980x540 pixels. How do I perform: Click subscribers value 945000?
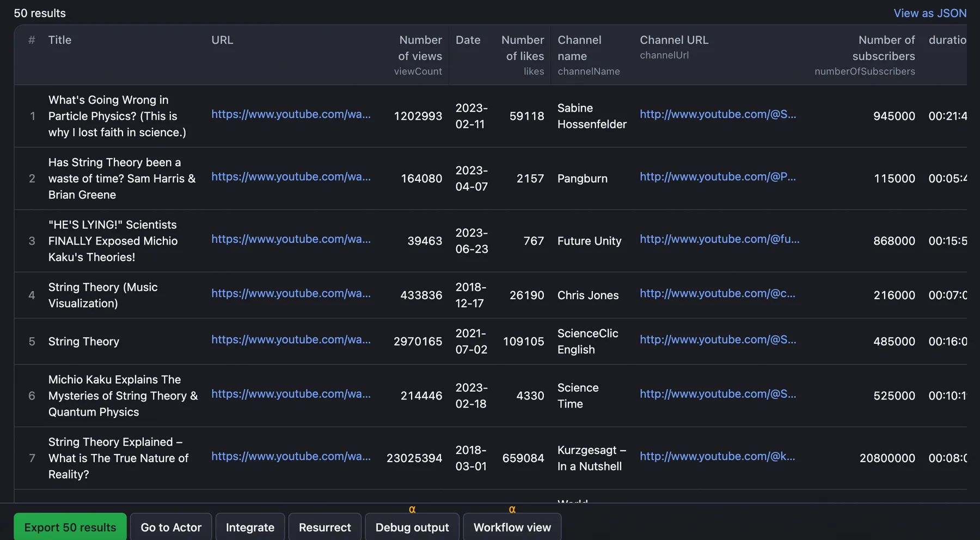894,116
